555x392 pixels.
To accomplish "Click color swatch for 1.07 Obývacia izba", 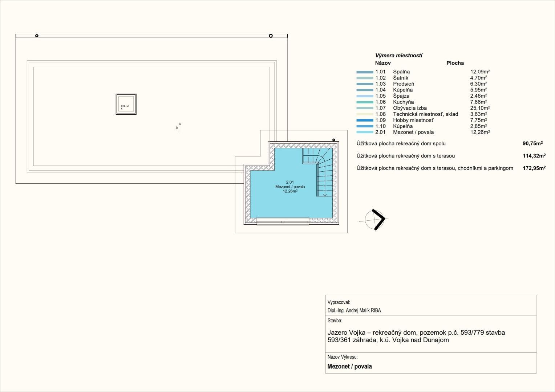I will click(365, 108).
